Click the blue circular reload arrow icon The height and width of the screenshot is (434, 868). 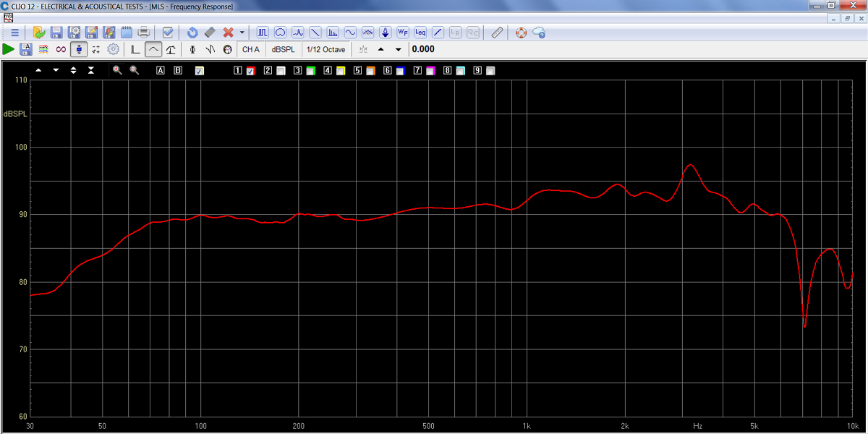(x=192, y=33)
